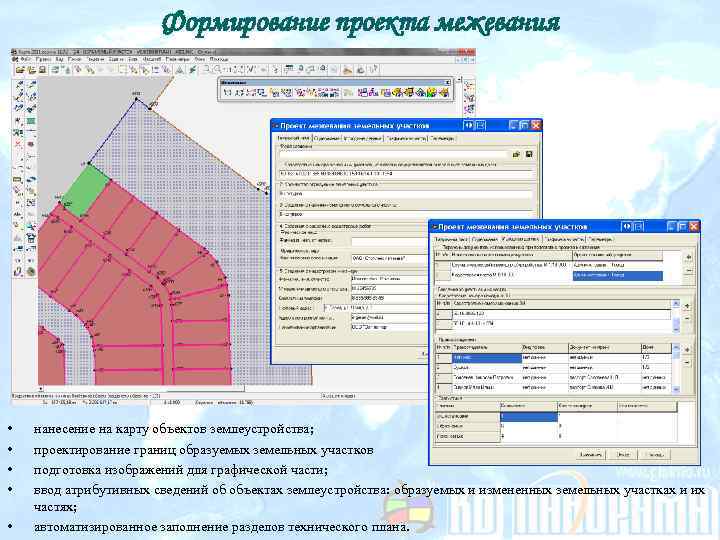Open the Помощь menu in main window

[x=219, y=60]
